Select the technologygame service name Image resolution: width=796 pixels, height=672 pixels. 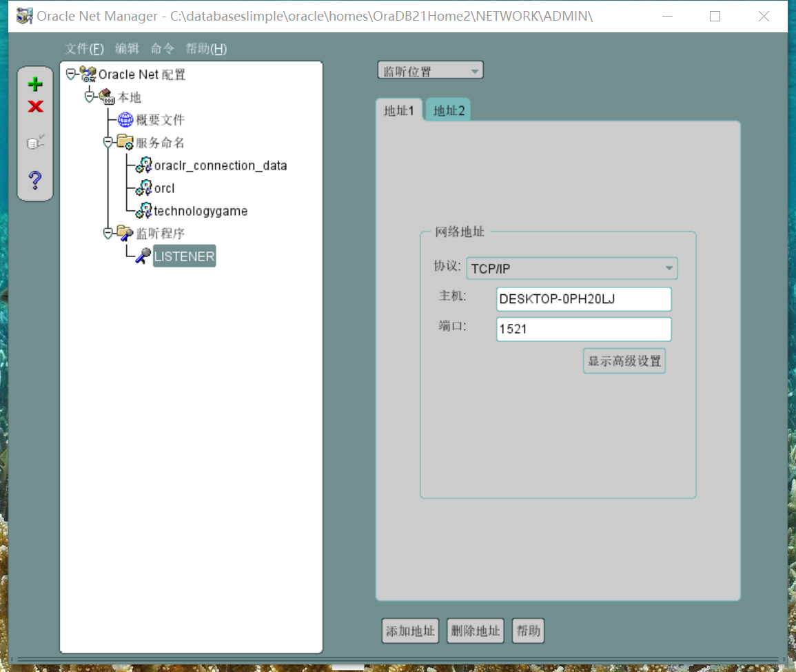coord(201,211)
